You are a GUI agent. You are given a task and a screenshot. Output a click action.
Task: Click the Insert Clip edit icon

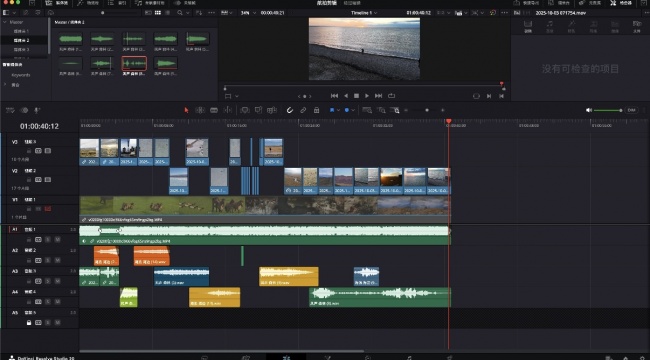coord(245,110)
